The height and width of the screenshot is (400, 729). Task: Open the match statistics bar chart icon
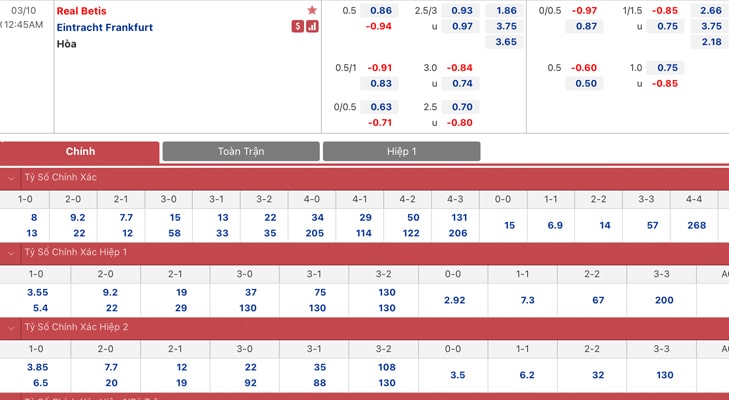point(312,26)
